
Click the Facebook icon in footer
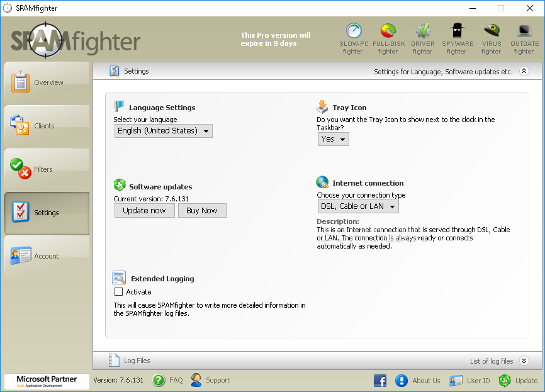coord(380,381)
